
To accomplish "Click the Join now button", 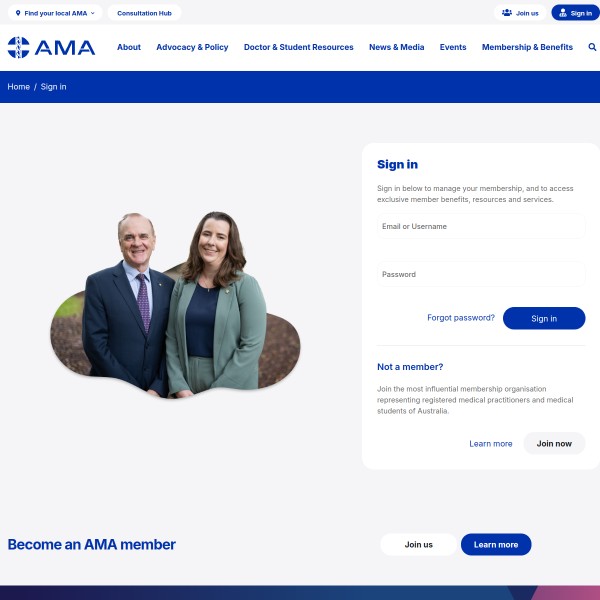I will [x=554, y=443].
